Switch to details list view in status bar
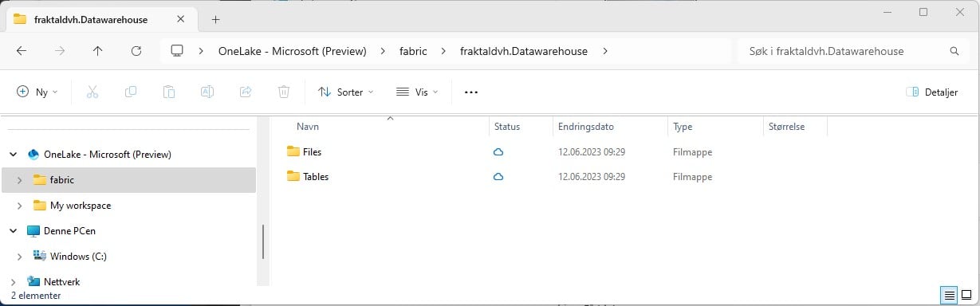This screenshot has height=306, width=980. coord(950,296)
